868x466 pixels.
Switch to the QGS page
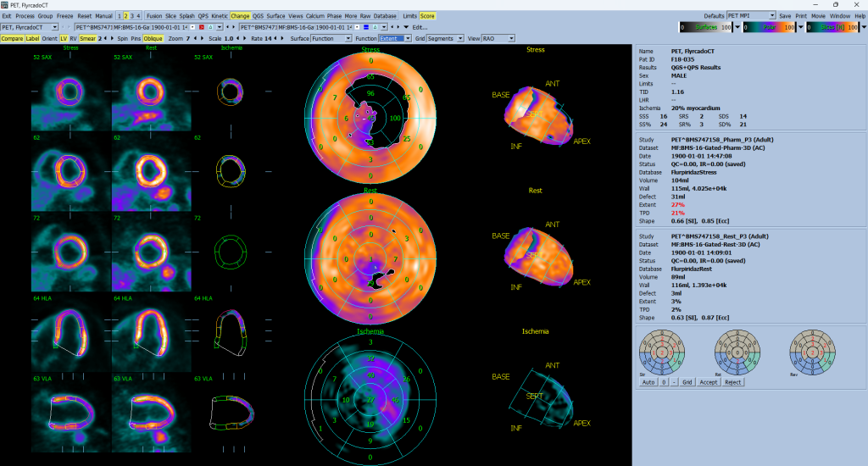(x=258, y=16)
